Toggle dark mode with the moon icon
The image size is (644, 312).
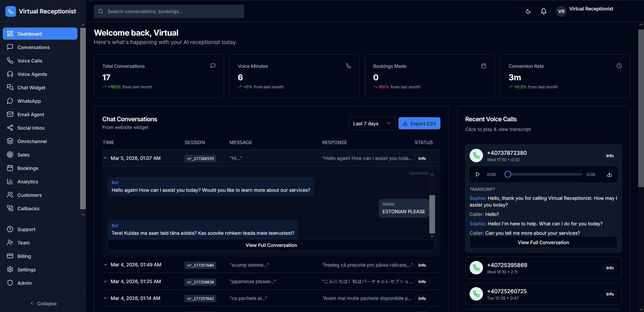click(x=528, y=11)
